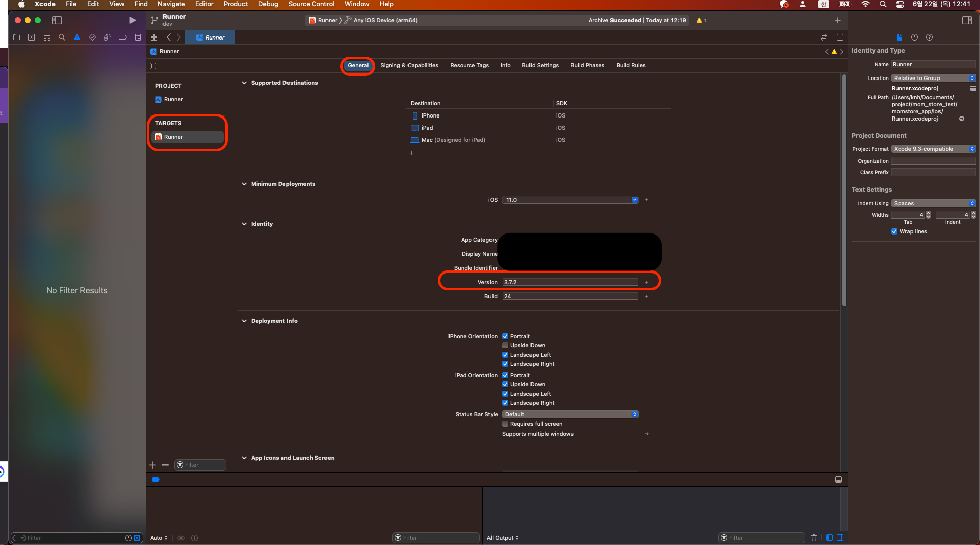Click the yellow warning count in toolbar
980x545 pixels.
[x=701, y=20]
